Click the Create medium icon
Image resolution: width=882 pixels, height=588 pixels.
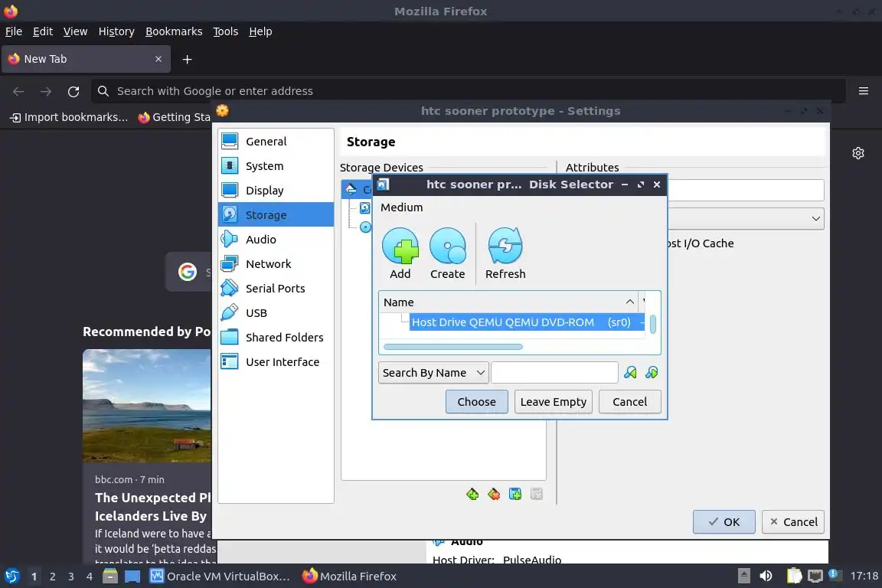coord(447,246)
